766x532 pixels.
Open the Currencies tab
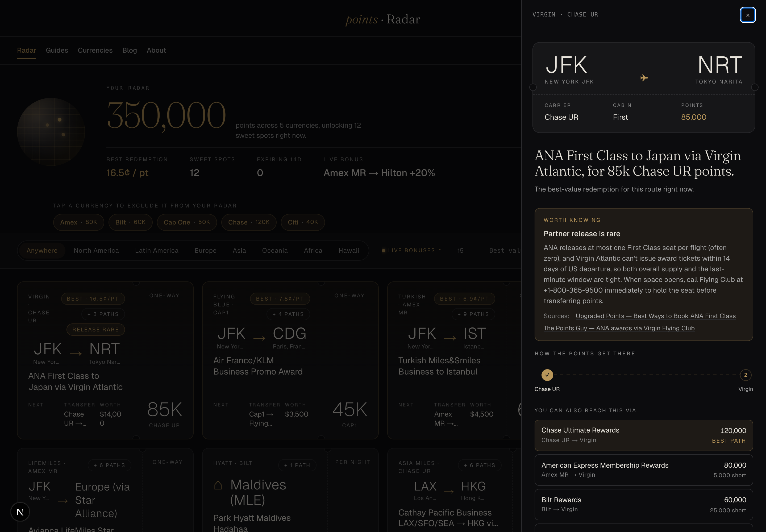click(x=95, y=50)
